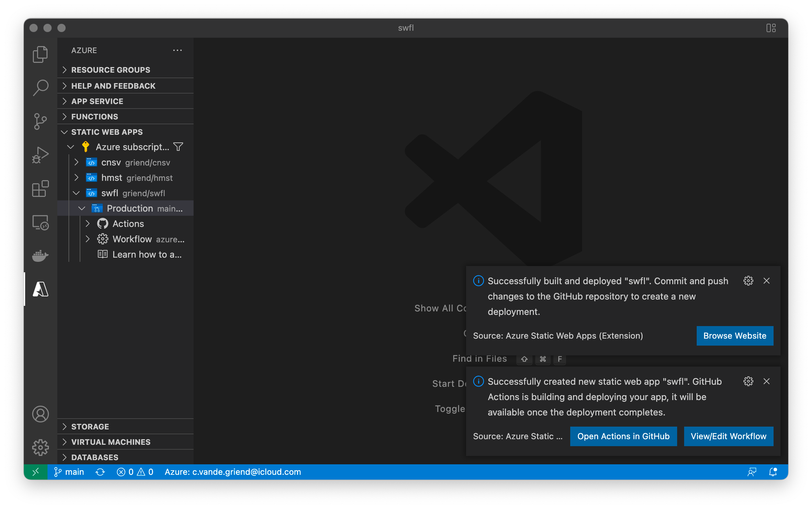
Task: Open settings gear on the created notification
Action: pos(748,381)
